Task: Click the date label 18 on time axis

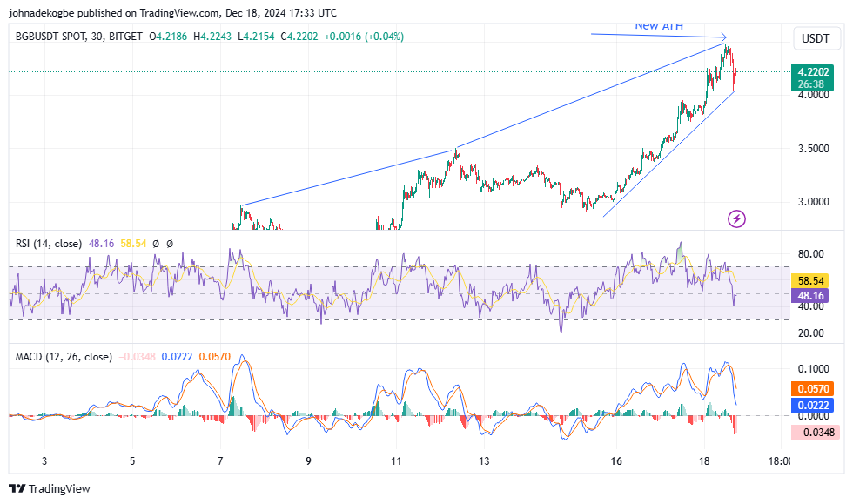Action: (704, 461)
